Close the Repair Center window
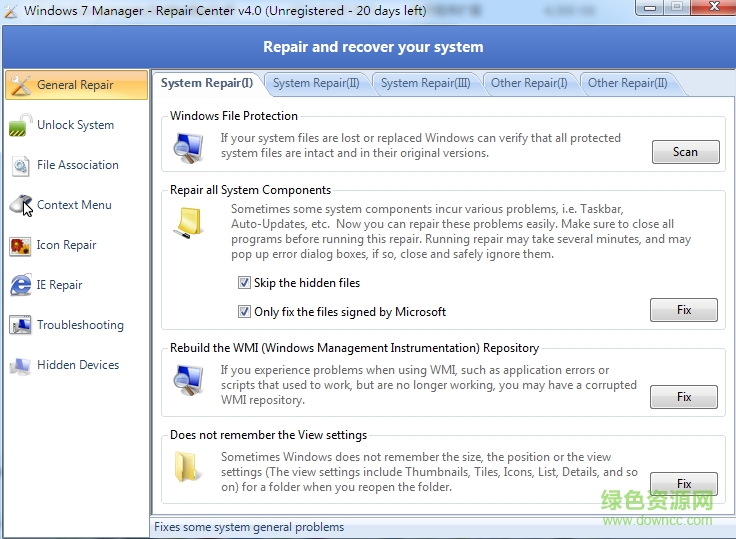Viewport: 736px width, 539px height. coord(714,7)
